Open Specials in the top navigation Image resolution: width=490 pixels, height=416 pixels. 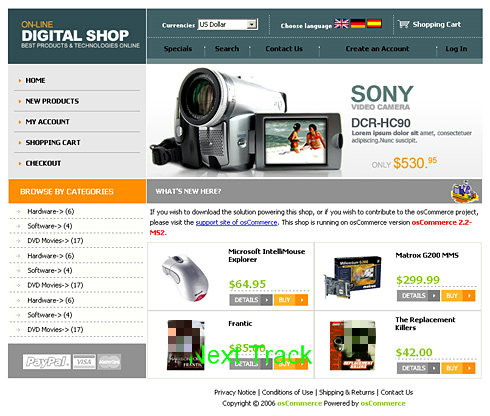pos(178,49)
